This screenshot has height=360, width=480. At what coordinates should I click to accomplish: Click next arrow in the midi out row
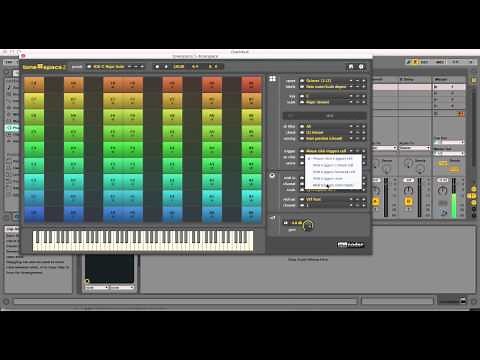pos(364,199)
